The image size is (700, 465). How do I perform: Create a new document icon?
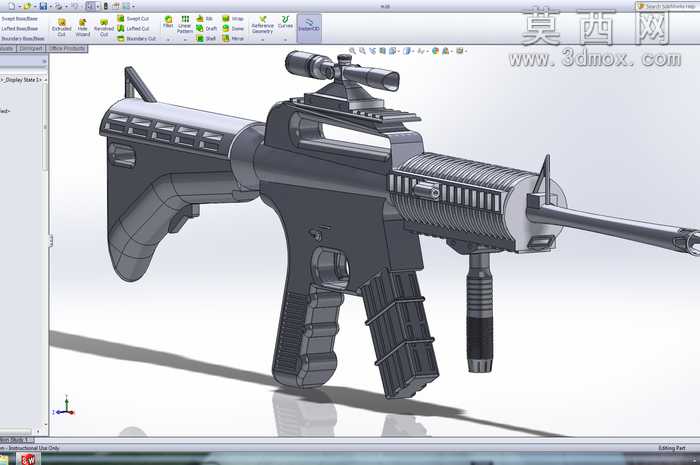tap(12, 6)
